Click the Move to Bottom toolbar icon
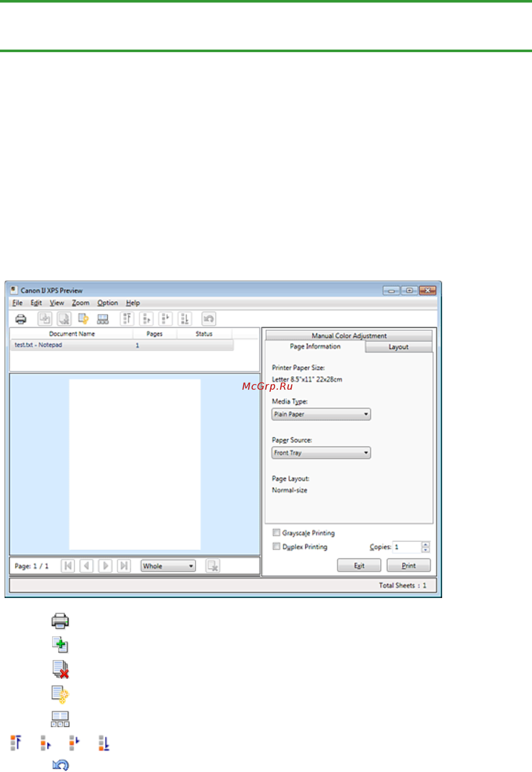 click(x=185, y=319)
